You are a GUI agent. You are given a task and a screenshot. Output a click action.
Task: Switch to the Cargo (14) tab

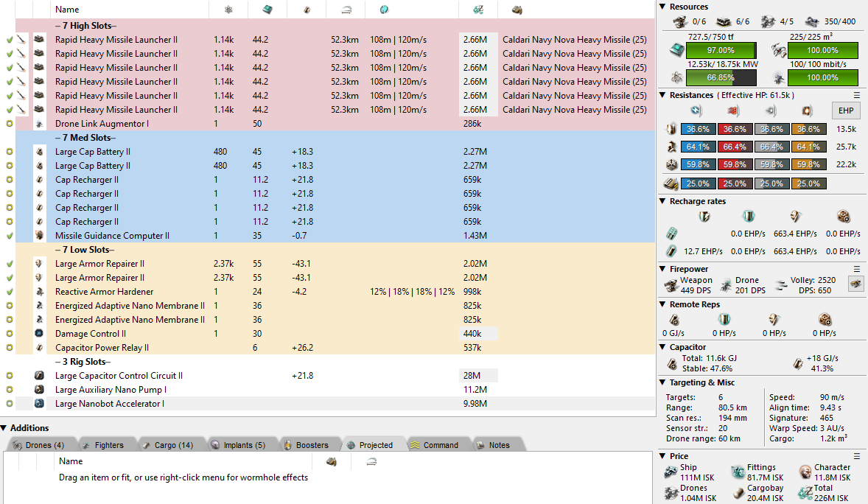click(x=167, y=445)
